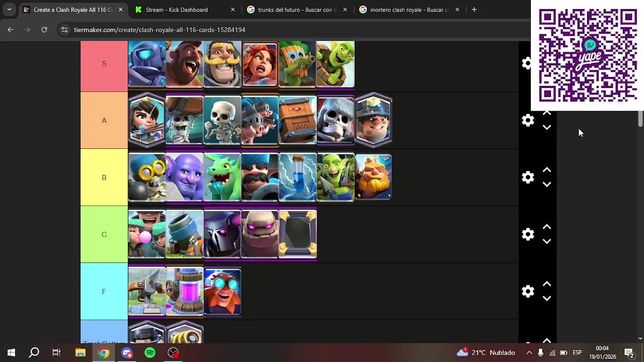Select the Royal Delivery crate card in A tier

tap(298, 120)
